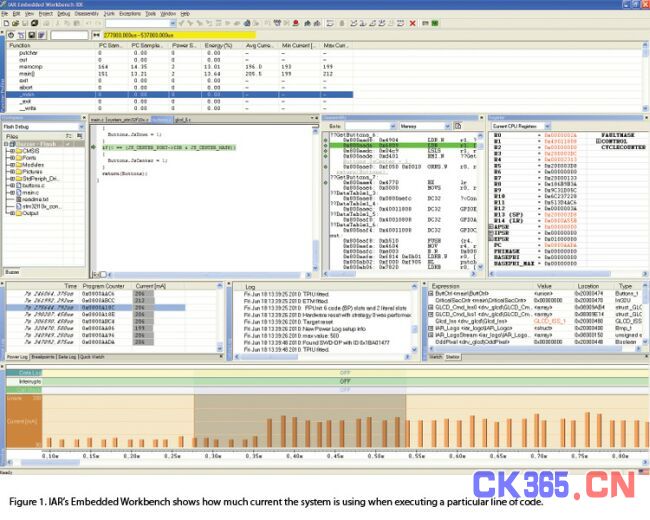The image size is (650, 520).
Task: Expand the Pictures folder
Action: (x=12, y=172)
